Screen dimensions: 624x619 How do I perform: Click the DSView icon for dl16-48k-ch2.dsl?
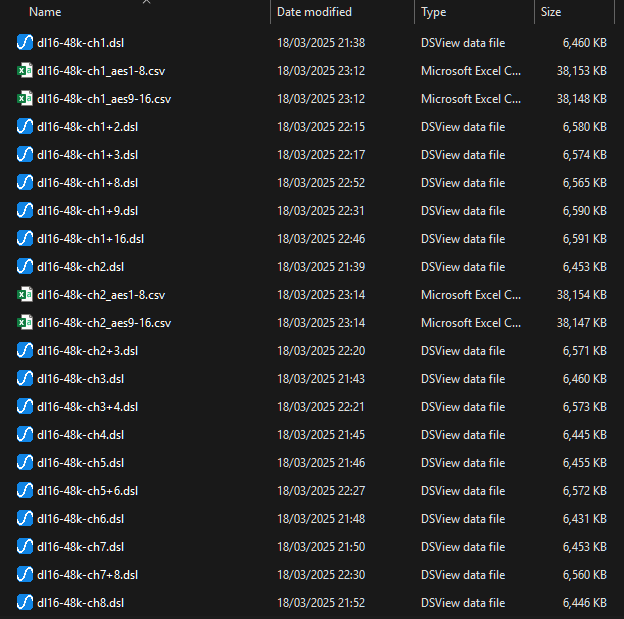tap(25, 267)
